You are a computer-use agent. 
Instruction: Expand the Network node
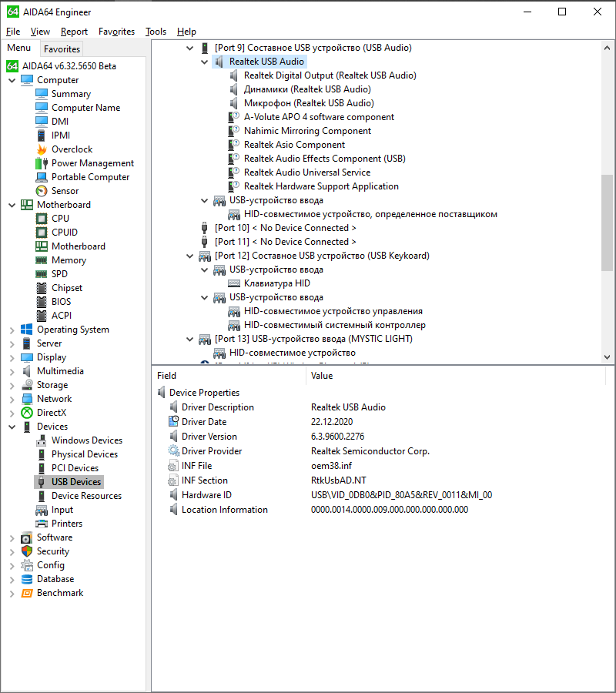coord(12,399)
